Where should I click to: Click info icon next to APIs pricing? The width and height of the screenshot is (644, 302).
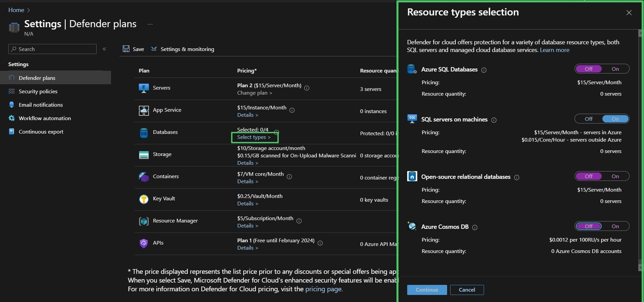(320, 243)
